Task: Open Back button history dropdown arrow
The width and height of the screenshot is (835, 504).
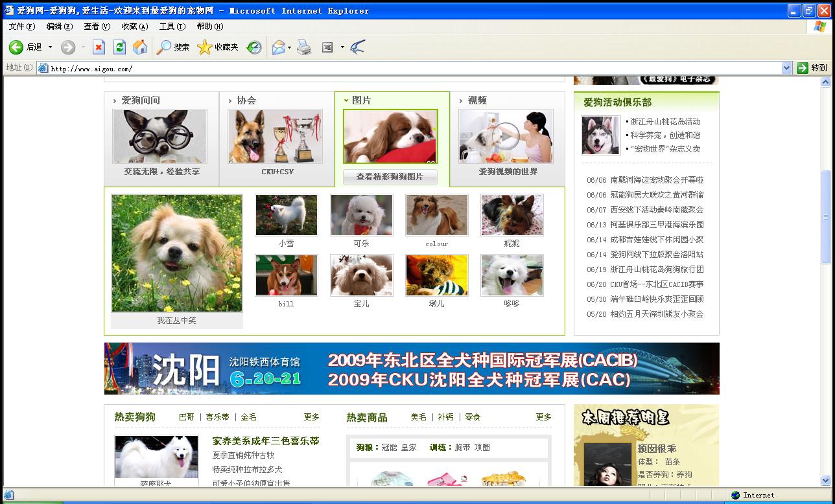Action: (50, 47)
